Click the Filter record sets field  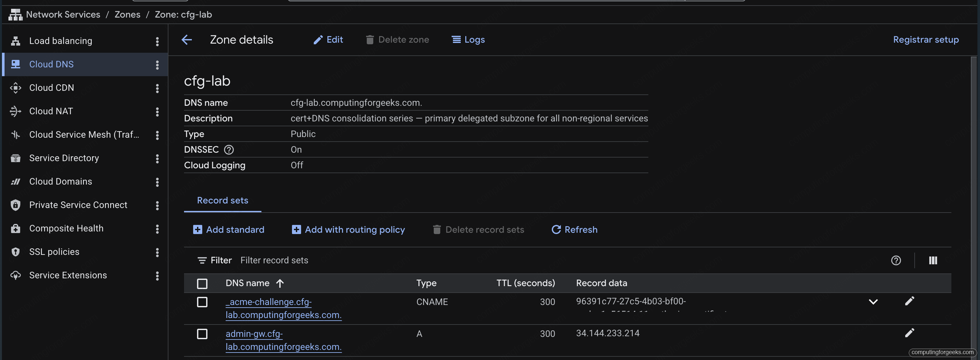tap(274, 260)
